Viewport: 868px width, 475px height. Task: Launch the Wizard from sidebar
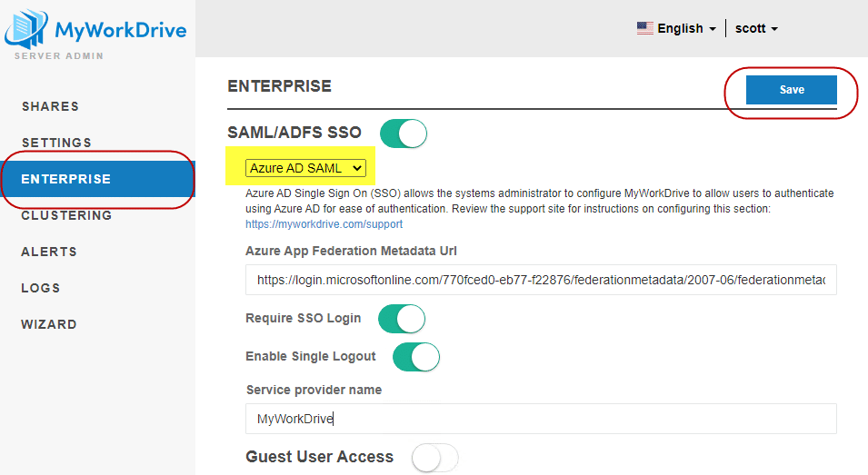tap(49, 324)
